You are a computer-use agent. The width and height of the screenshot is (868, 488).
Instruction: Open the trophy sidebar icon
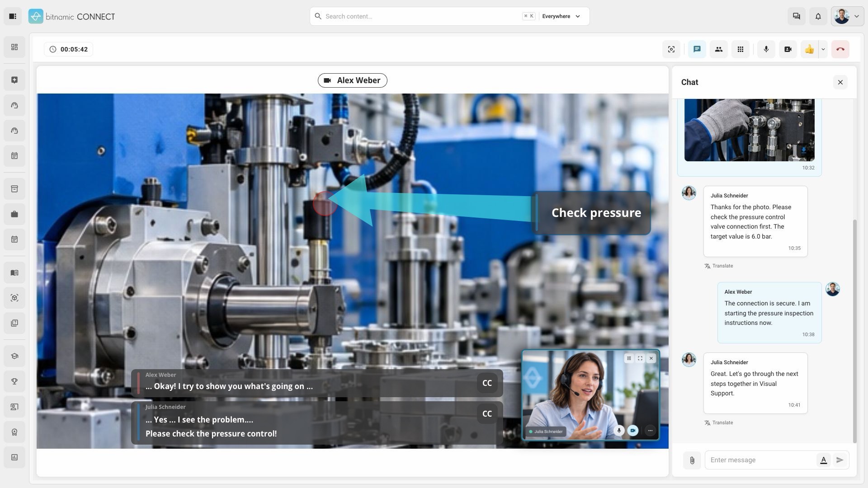tap(14, 381)
